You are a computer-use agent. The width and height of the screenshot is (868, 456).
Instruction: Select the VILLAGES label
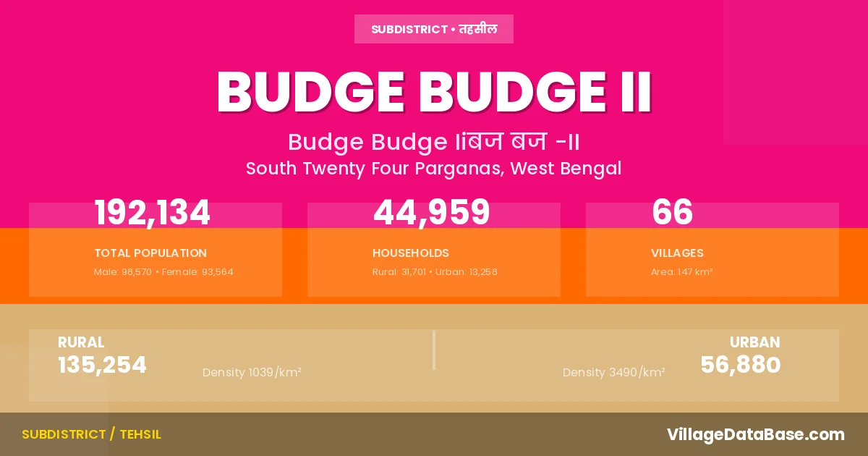click(677, 253)
